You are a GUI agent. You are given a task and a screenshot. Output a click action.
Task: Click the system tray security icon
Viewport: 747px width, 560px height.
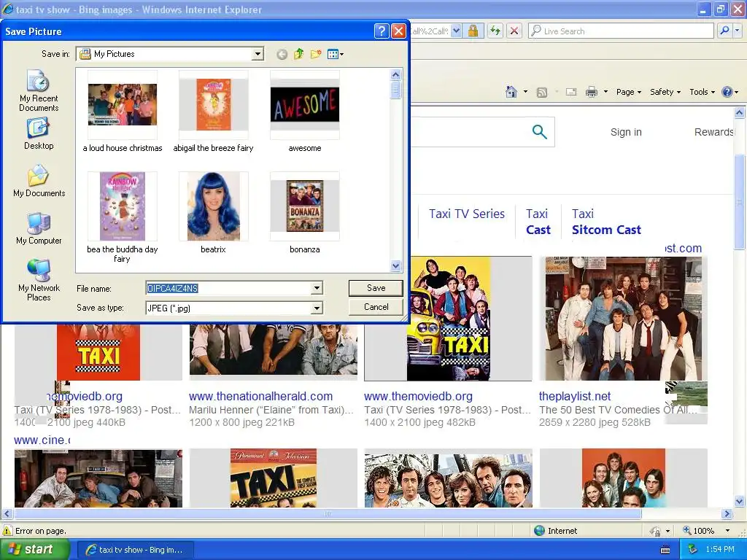[x=693, y=550]
